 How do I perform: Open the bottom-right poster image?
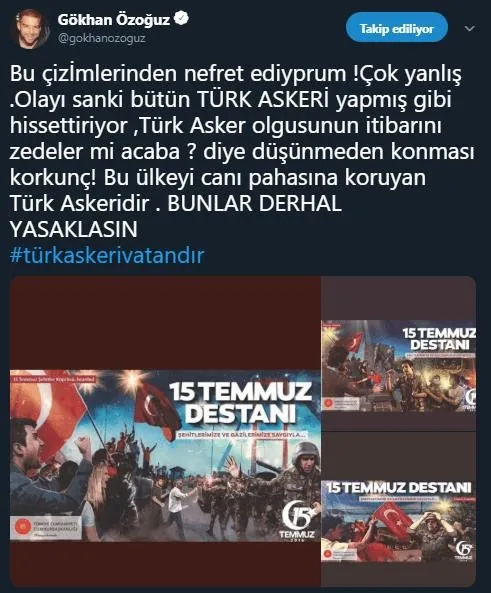(x=399, y=521)
